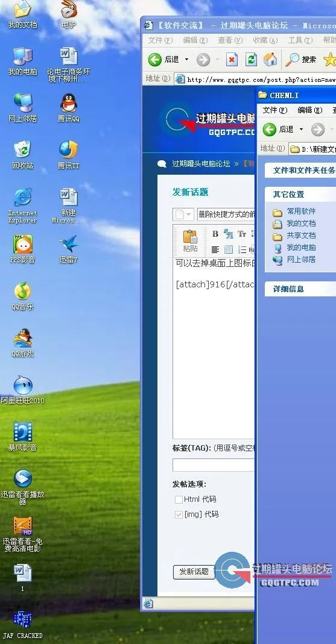336x644 pixels.
Task: Select the Internet Explorer desktop icon
Action: [22, 205]
